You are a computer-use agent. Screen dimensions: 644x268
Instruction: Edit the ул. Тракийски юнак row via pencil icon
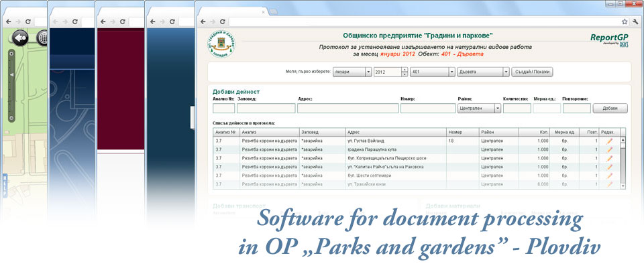(610, 185)
